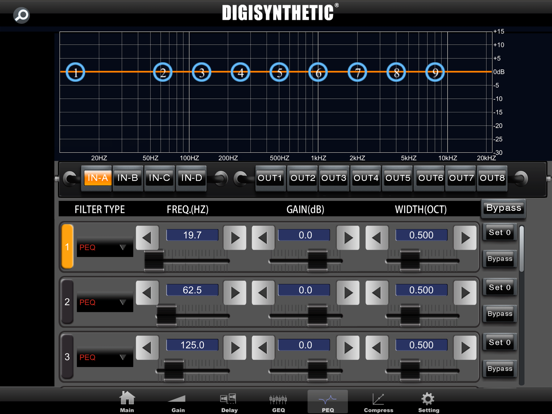Image resolution: width=552 pixels, height=414 pixels.
Task: Select output channel OUT8
Action: (492, 178)
